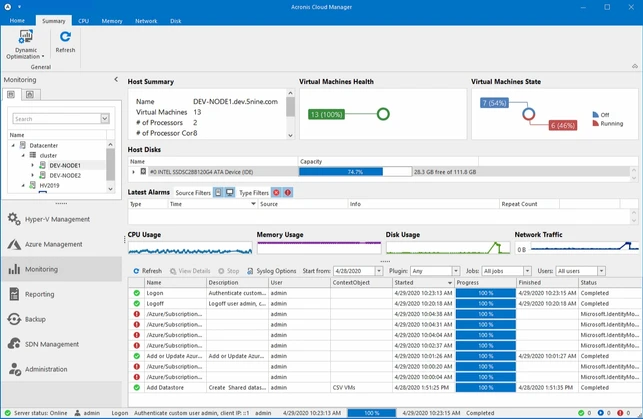Image resolution: width=643 pixels, height=419 pixels.
Task: Switch to the Memory tab
Action: click(x=112, y=21)
